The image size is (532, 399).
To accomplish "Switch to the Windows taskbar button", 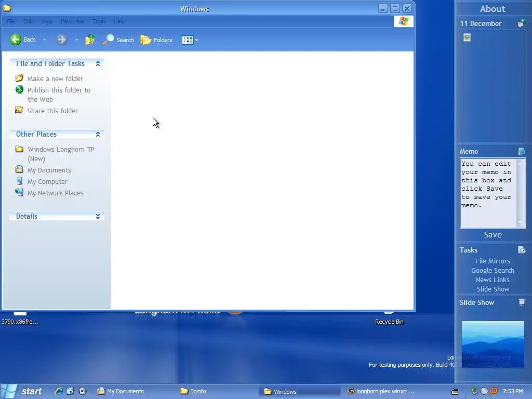I will (x=300, y=392).
